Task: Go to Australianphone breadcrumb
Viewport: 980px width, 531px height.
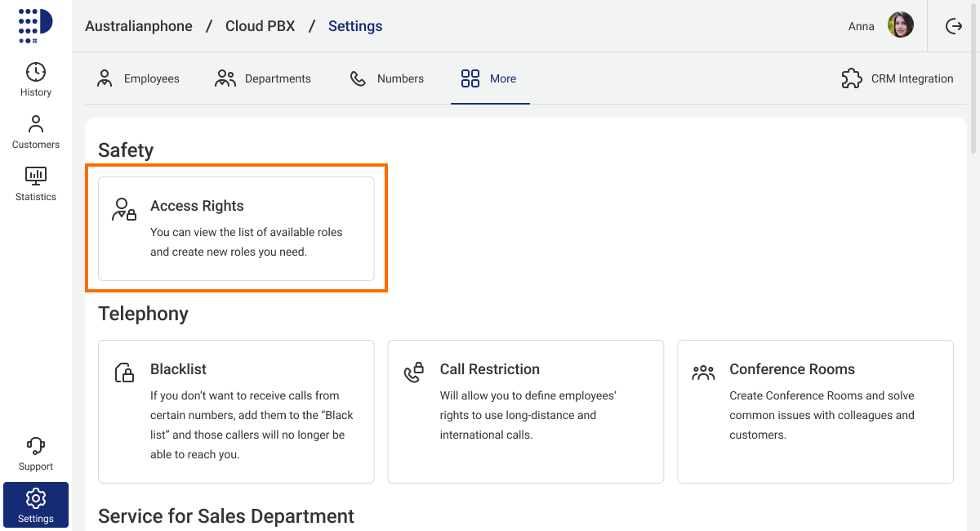Action: pyautogui.click(x=139, y=26)
